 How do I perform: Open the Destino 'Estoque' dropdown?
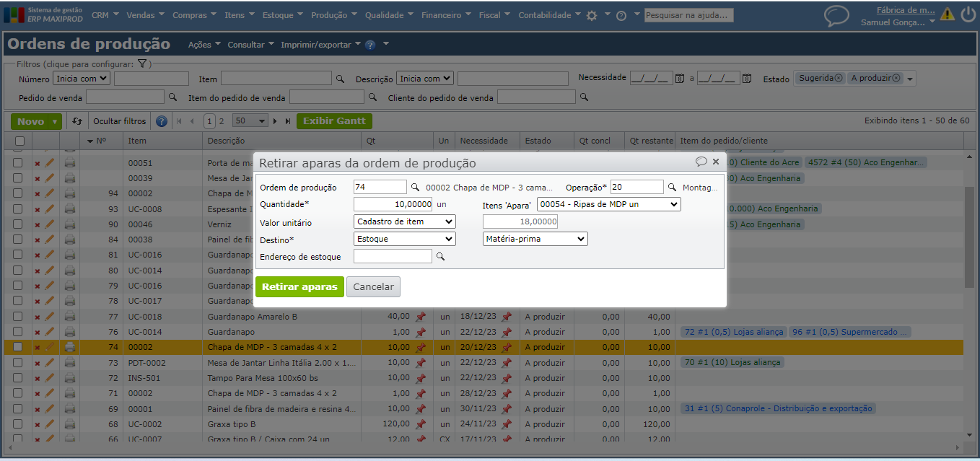click(x=405, y=239)
